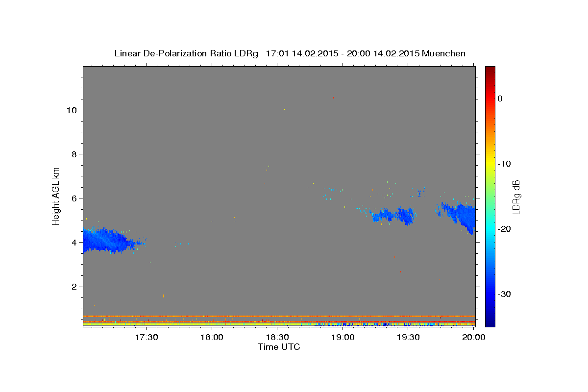Click the colorbar value label -30

click(504, 294)
